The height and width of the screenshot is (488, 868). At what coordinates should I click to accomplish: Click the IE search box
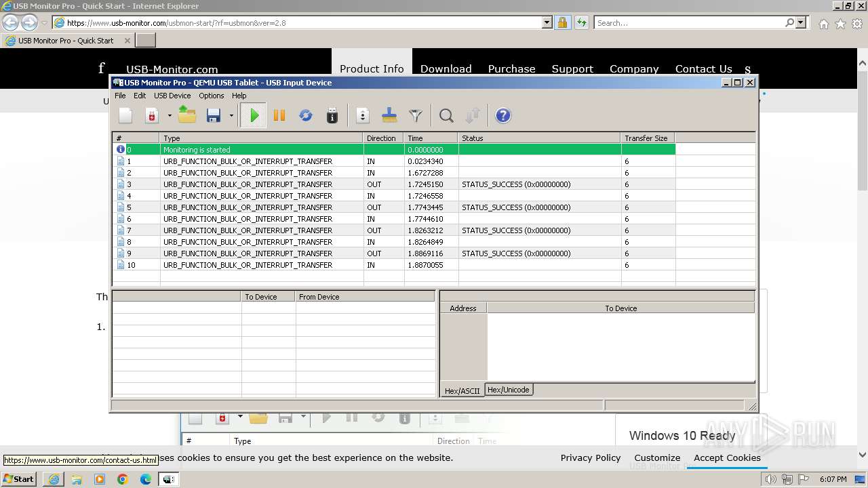[x=689, y=22]
